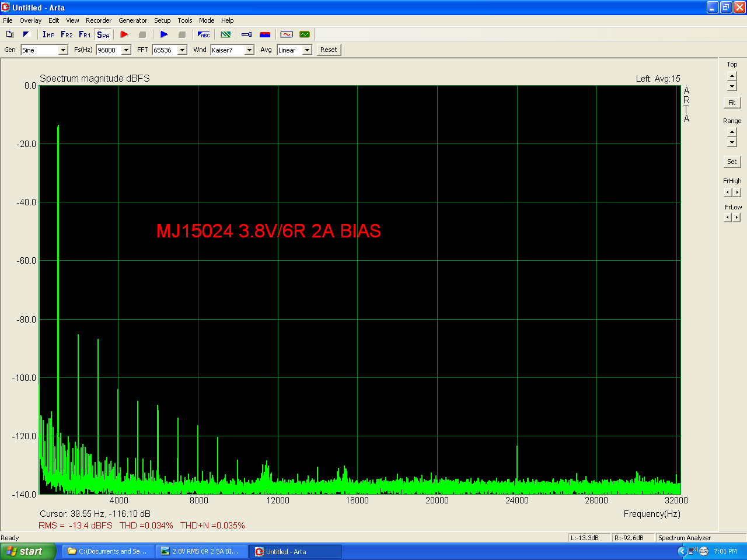
Task: Open the C:\Documents and Se... taskbar folder window
Action: pos(109,551)
